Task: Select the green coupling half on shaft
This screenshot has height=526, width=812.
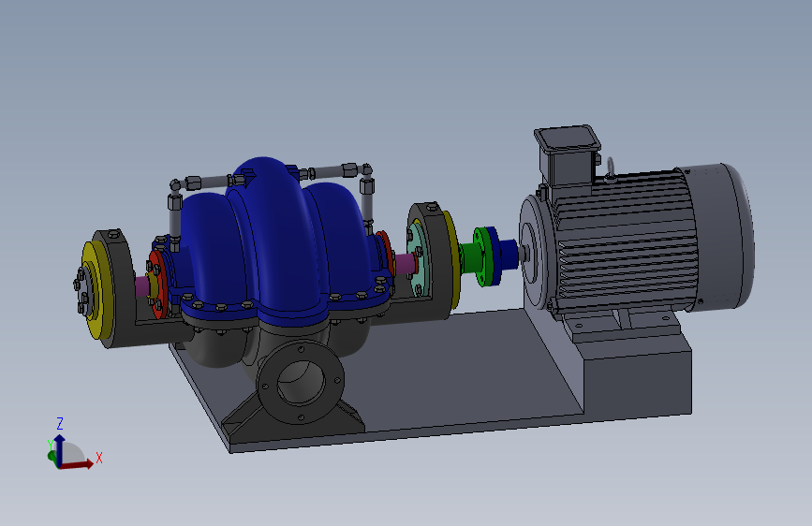Action: point(476,256)
